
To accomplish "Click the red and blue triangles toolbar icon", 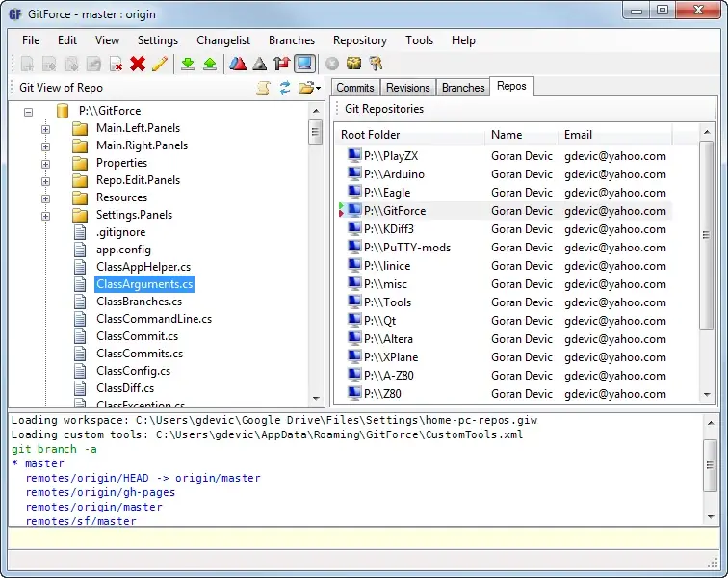I will click(237, 64).
